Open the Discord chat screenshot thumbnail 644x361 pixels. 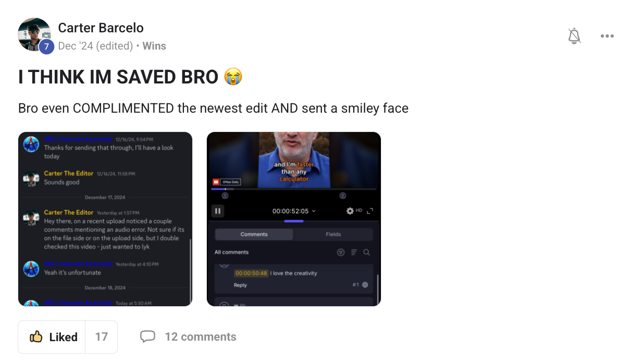pos(105,219)
